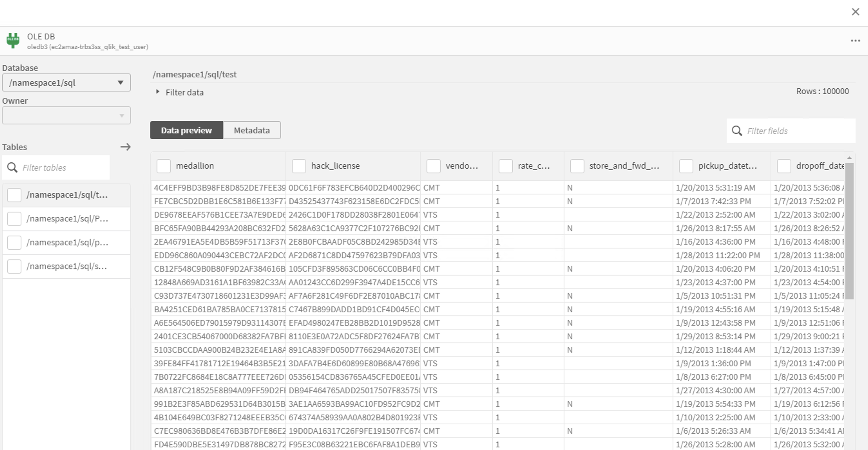868x450 pixels.
Task: Click the scrollbar up arrow
Action: [849, 158]
